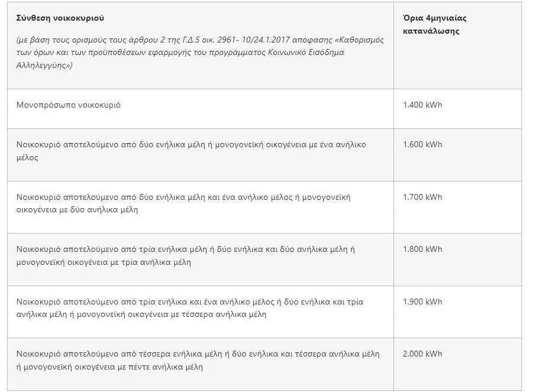The width and height of the screenshot is (542, 392).
Task: Click the "1.600 kWh" limit cell
Action: coord(422,145)
